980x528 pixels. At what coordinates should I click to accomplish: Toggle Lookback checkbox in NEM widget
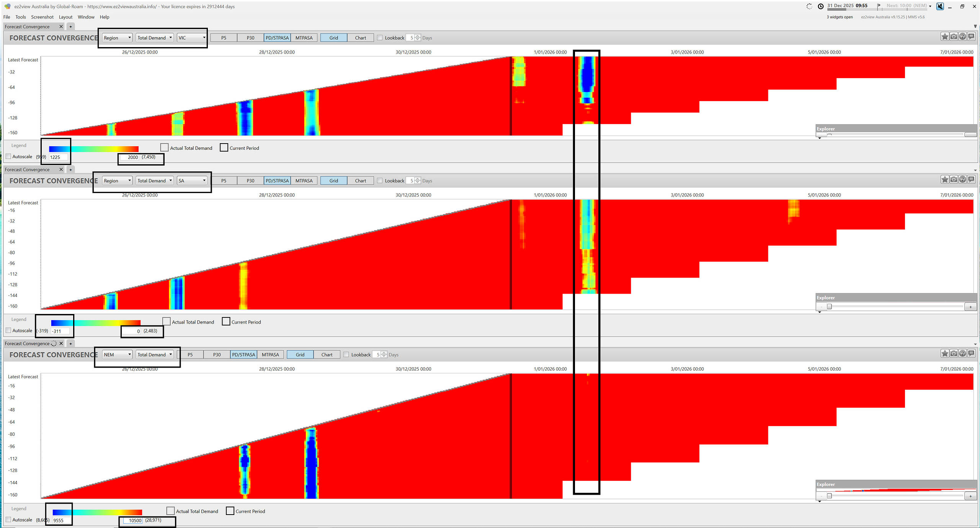point(346,355)
